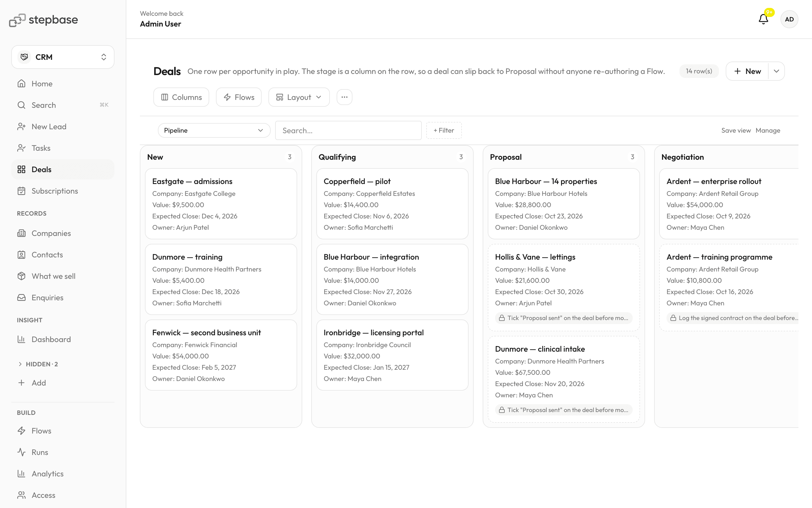The width and height of the screenshot is (812, 508).
Task: Open the Layout dropdown
Action: click(x=299, y=97)
